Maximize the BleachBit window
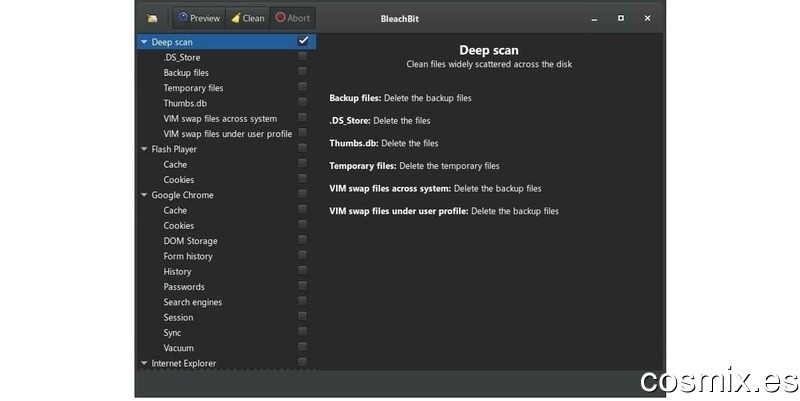Viewport: 800px width, 401px height. (x=621, y=18)
